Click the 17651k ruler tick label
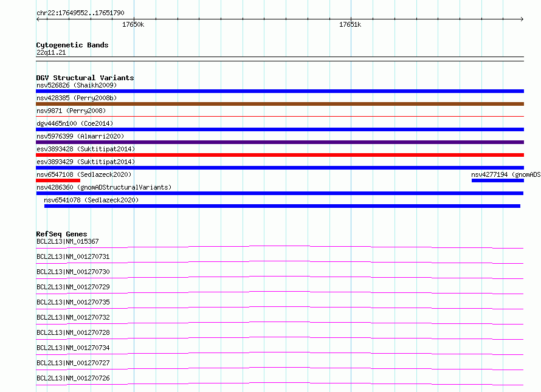541x392 pixels. click(x=350, y=24)
